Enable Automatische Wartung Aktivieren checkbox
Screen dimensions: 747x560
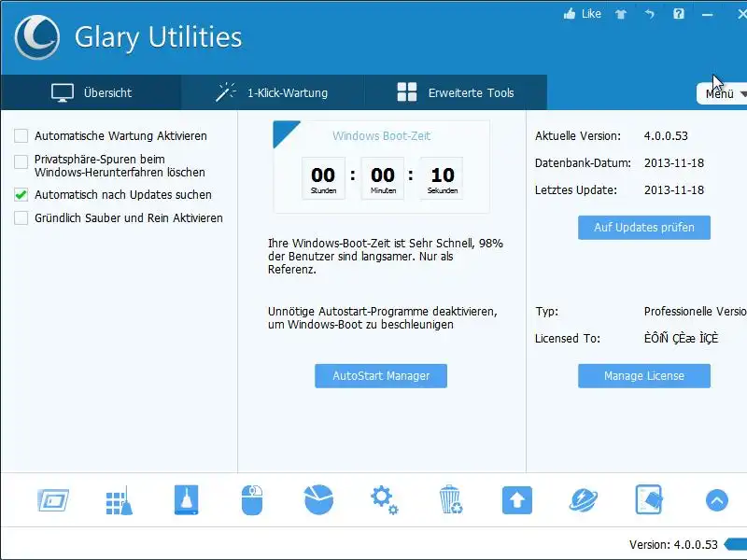coord(21,135)
